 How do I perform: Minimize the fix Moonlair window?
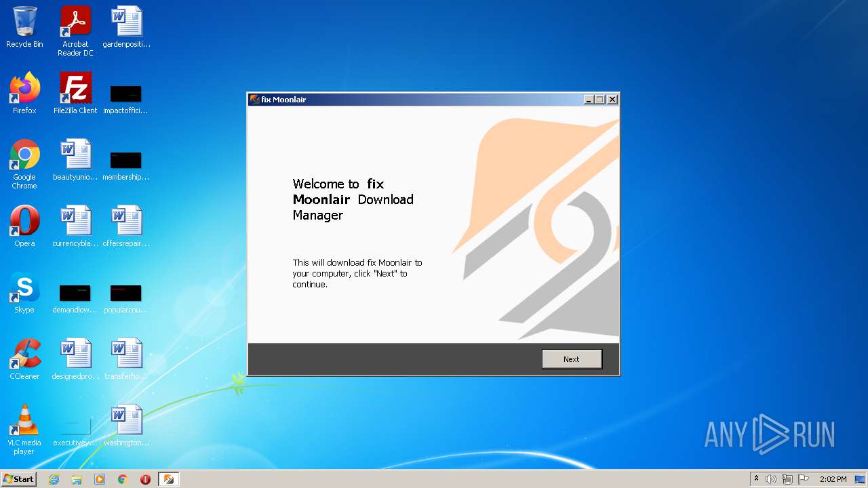coord(589,100)
